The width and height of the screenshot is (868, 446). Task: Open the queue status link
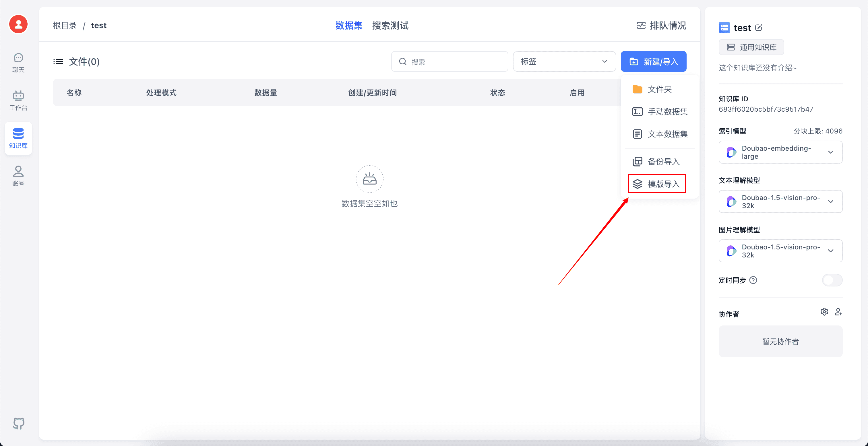click(x=661, y=26)
